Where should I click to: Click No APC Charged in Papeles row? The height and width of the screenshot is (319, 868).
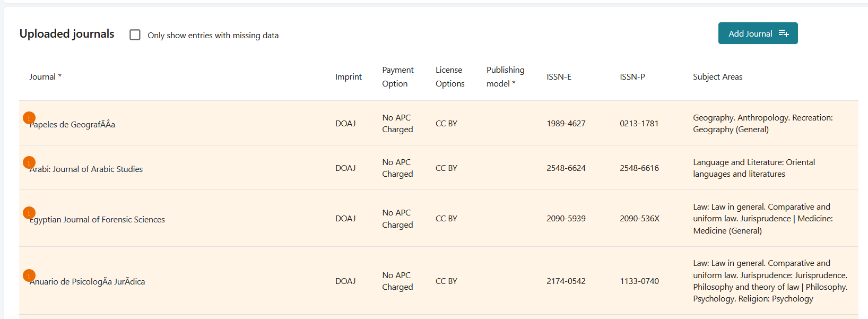pyautogui.click(x=397, y=124)
